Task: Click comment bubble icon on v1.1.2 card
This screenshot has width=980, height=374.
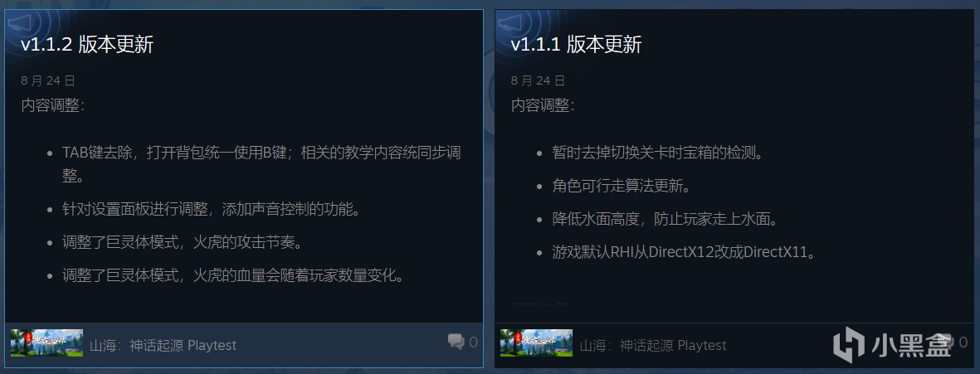Action: (x=456, y=342)
